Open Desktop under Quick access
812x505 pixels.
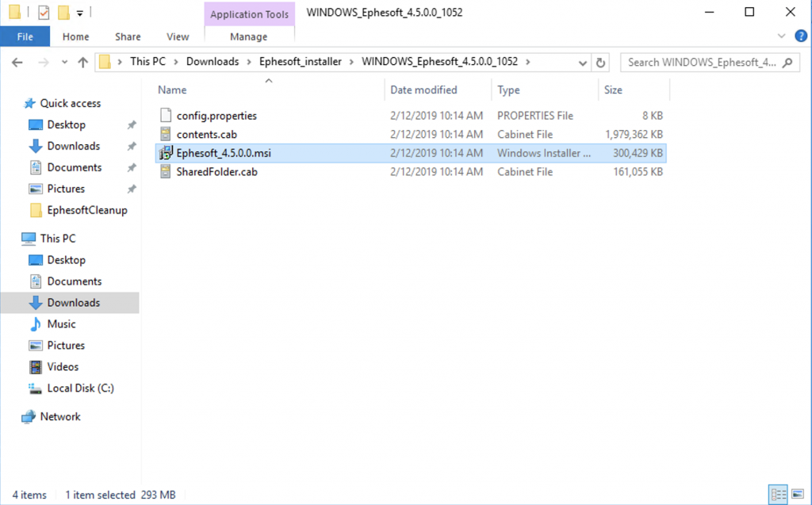(67, 124)
